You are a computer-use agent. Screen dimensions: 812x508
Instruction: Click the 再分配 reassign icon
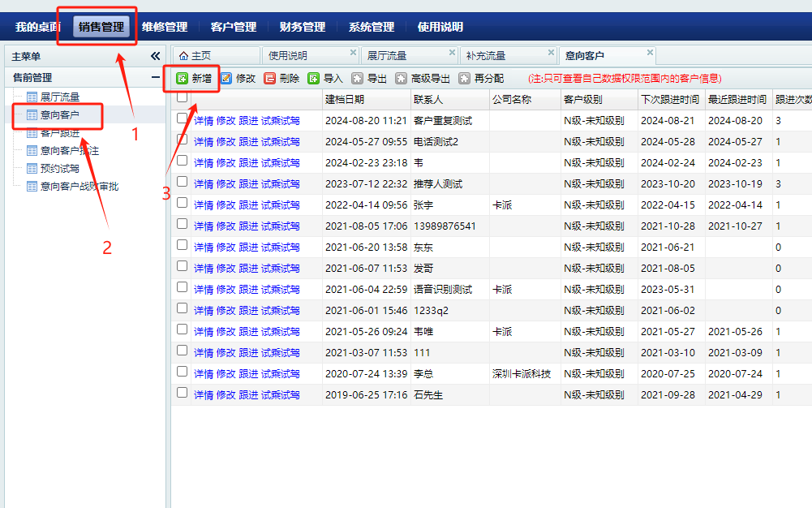point(464,79)
